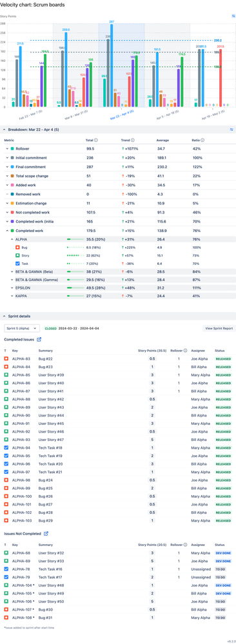Collapse the Completed work metric row

[x=6, y=231]
